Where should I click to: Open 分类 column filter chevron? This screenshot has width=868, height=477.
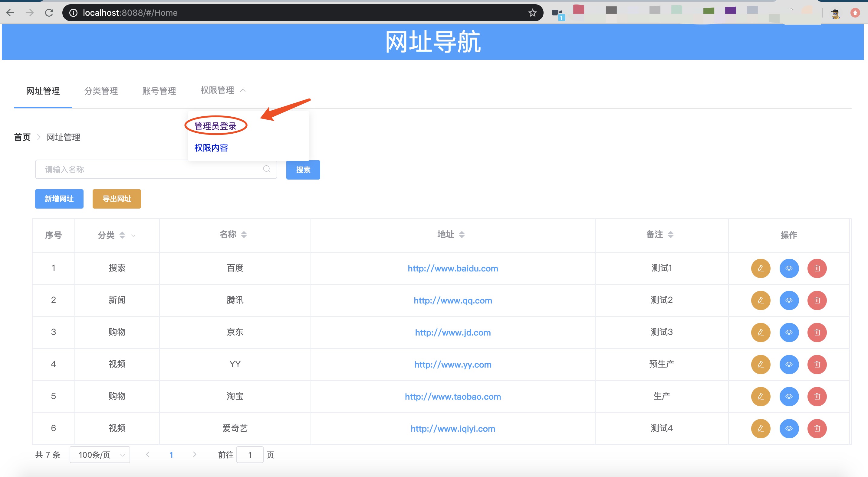coord(133,236)
